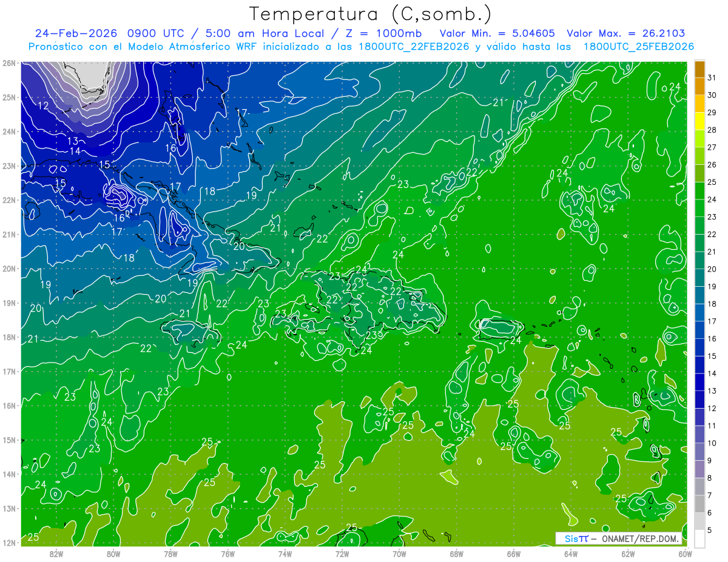Select the 'Valor Min. = 5.04605' value

497,33
